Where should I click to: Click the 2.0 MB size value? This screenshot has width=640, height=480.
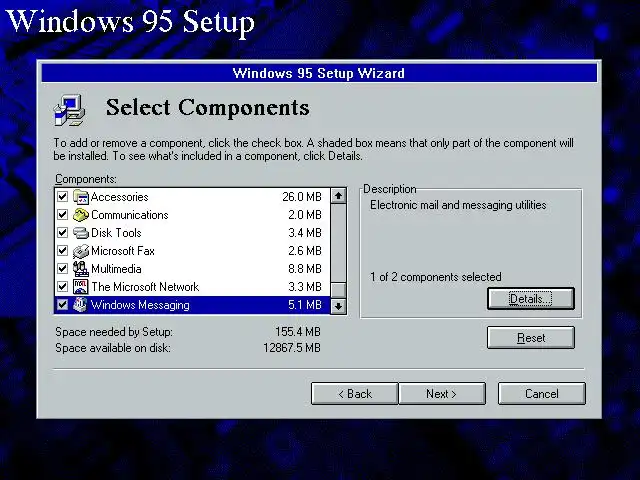305,215
